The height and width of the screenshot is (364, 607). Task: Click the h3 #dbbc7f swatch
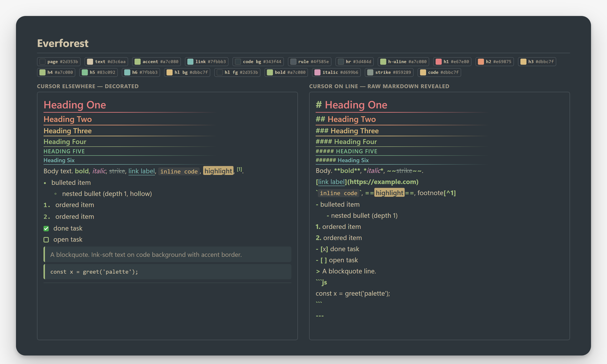[x=537, y=61]
